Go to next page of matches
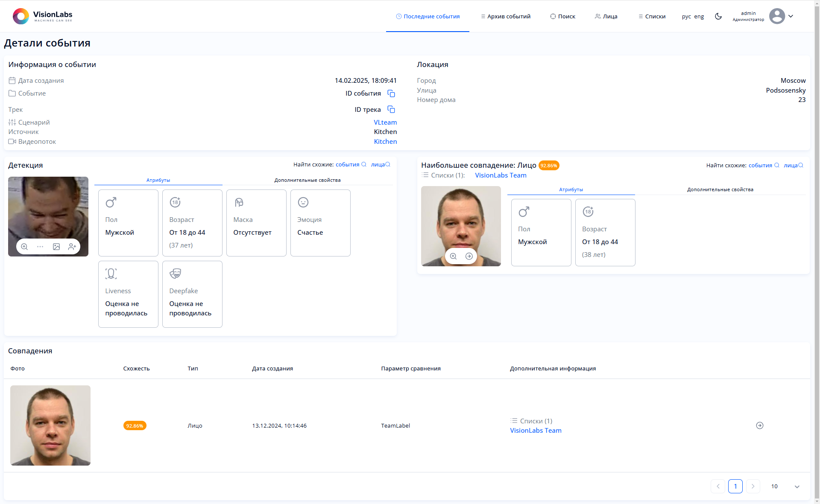 click(753, 487)
